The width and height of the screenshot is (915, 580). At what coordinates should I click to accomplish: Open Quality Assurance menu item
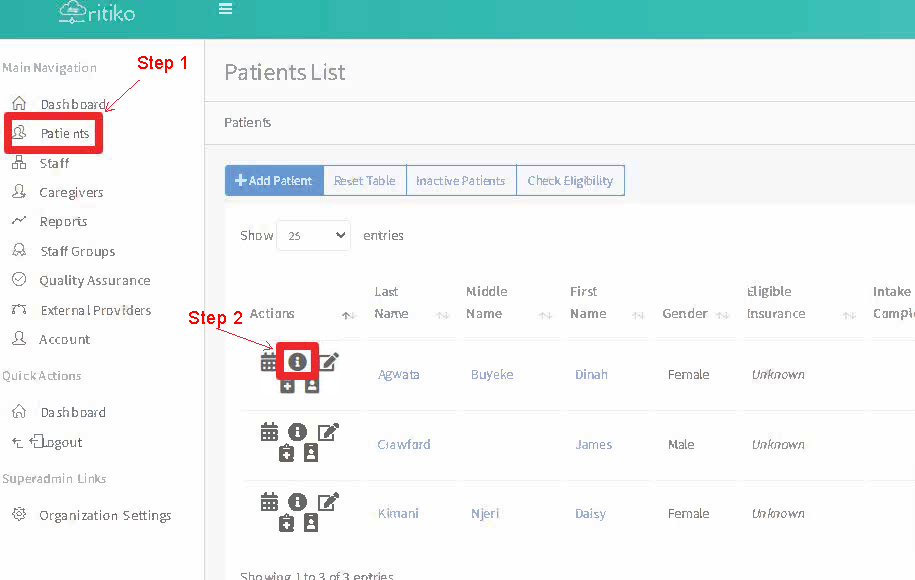(x=94, y=281)
